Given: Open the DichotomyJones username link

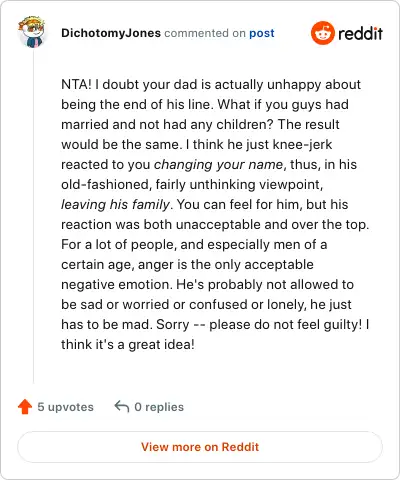Looking at the screenshot, I should [x=111, y=33].
